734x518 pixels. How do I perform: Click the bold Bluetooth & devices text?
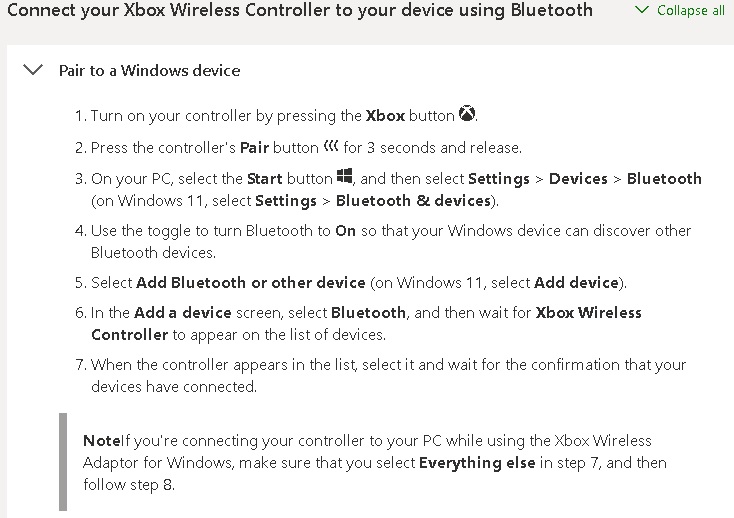click(x=414, y=200)
